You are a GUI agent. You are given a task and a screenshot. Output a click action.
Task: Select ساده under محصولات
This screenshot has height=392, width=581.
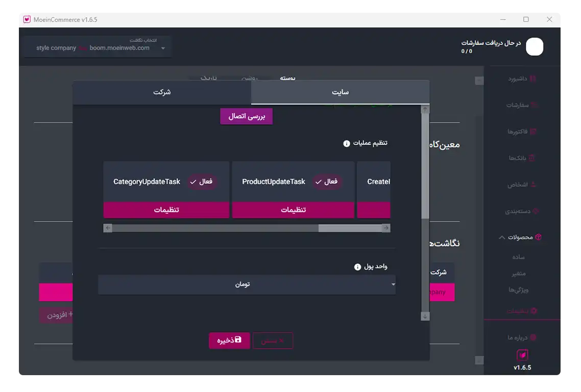518,257
